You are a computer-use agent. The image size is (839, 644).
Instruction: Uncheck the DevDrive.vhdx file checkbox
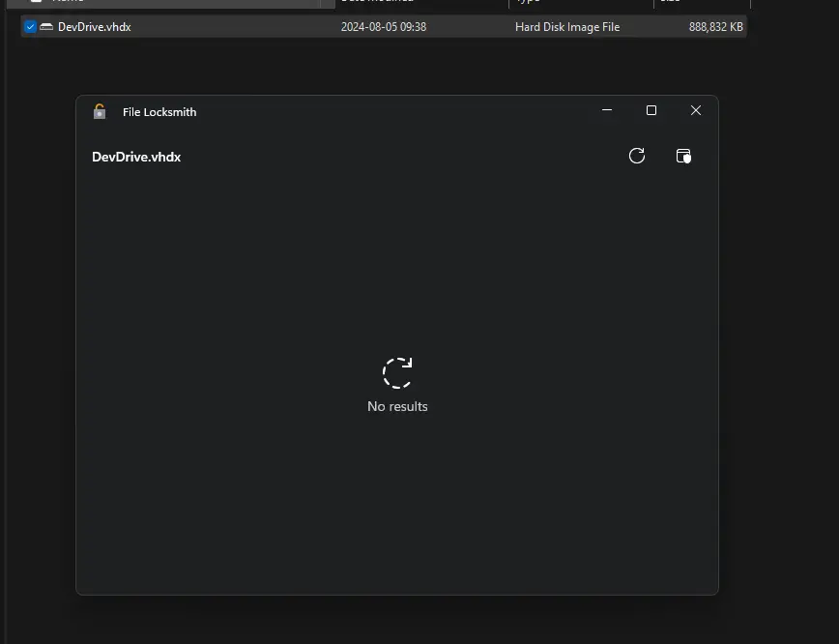coord(30,27)
